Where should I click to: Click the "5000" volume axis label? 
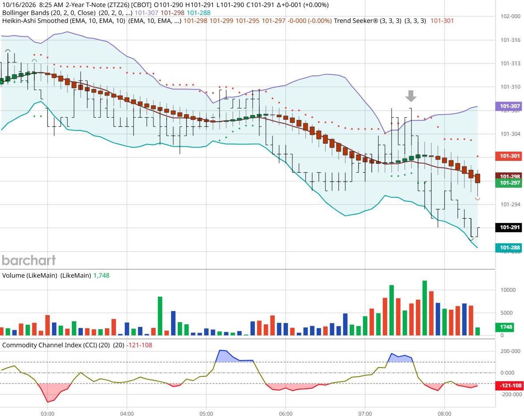click(x=507, y=313)
